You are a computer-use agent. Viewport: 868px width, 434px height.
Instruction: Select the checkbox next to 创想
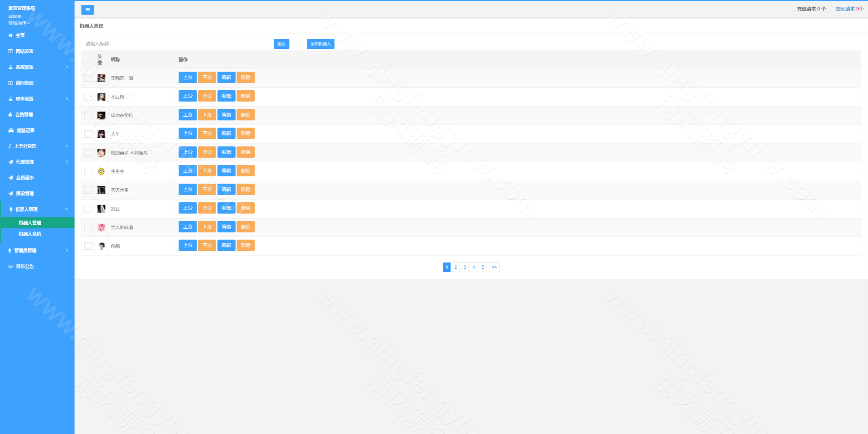(88, 246)
